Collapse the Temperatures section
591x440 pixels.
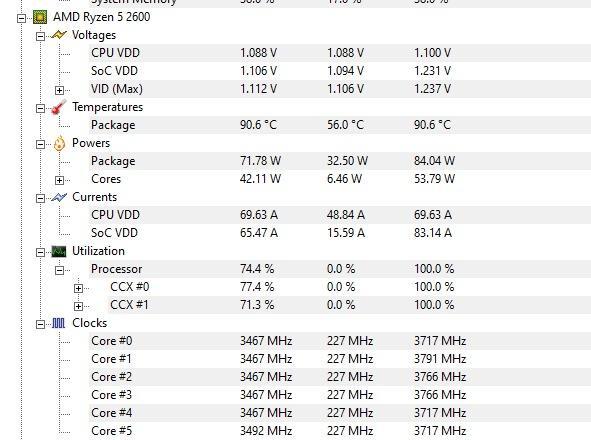pos(40,109)
